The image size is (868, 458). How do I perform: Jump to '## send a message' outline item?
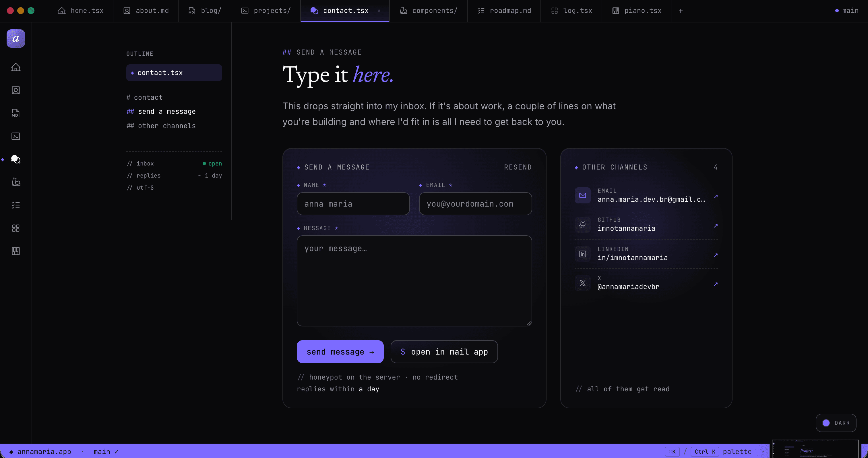161,112
